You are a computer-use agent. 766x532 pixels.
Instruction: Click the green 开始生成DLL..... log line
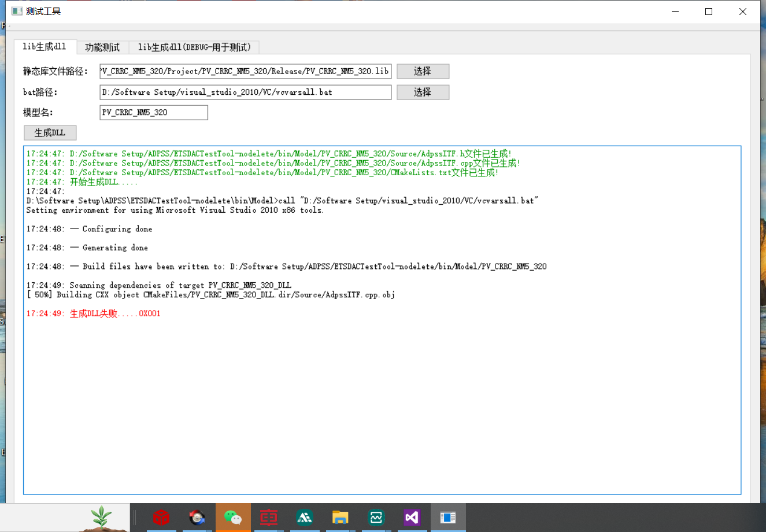point(82,182)
